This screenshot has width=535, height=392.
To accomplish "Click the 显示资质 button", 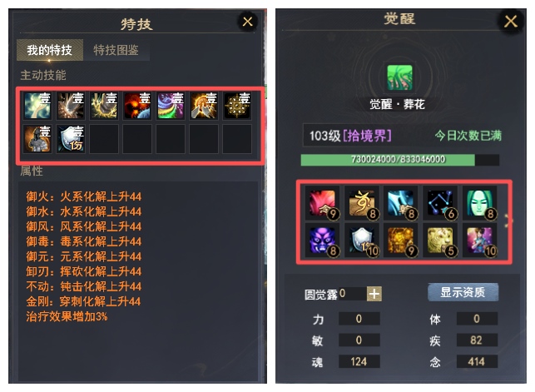I will (463, 292).
